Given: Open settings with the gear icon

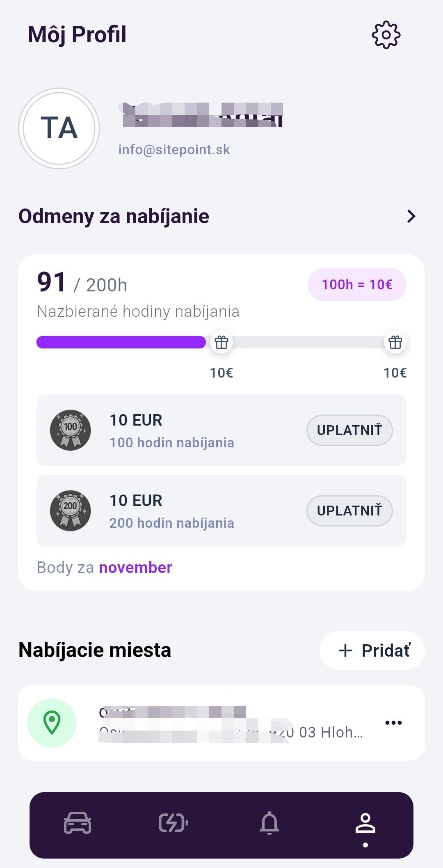Looking at the screenshot, I should pos(386,35).
